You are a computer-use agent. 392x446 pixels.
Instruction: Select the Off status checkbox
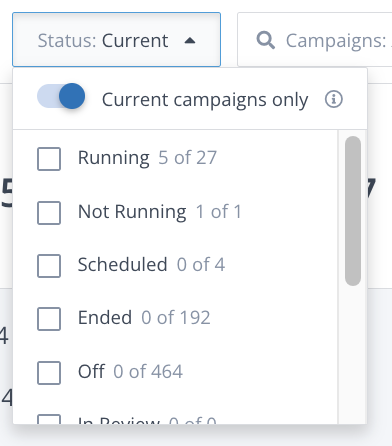pos(49,373)
